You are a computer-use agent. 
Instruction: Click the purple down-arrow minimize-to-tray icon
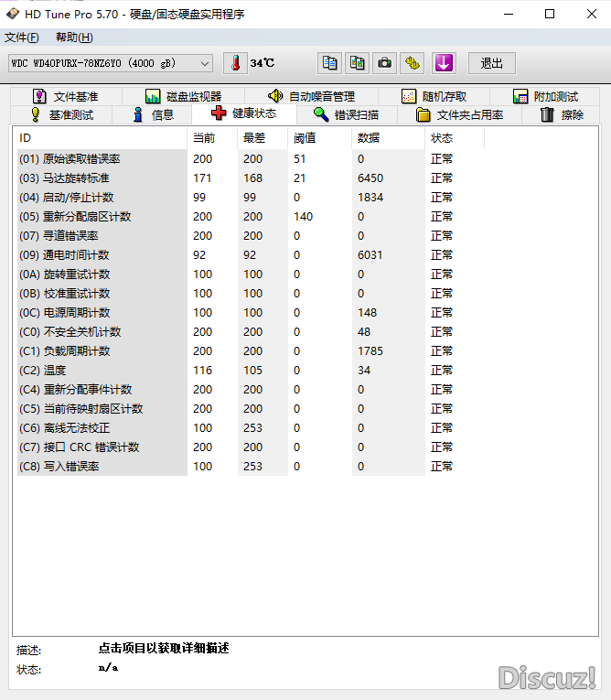coord(444,63)
